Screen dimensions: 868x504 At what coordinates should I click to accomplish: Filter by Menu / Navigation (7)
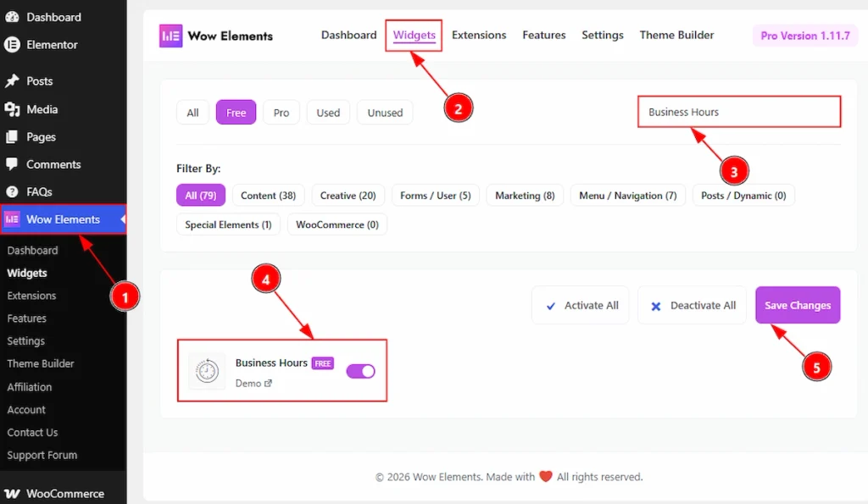(628, 196)
